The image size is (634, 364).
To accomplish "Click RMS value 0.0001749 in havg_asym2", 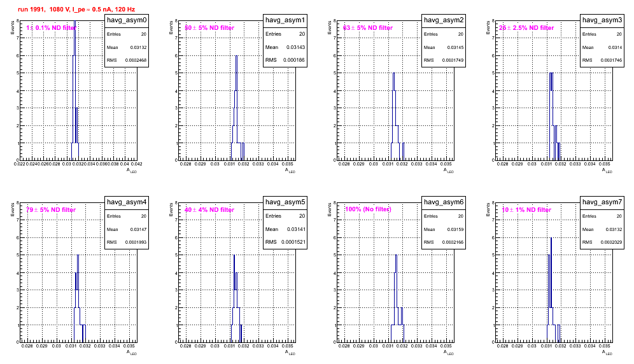I will point(453,60).
